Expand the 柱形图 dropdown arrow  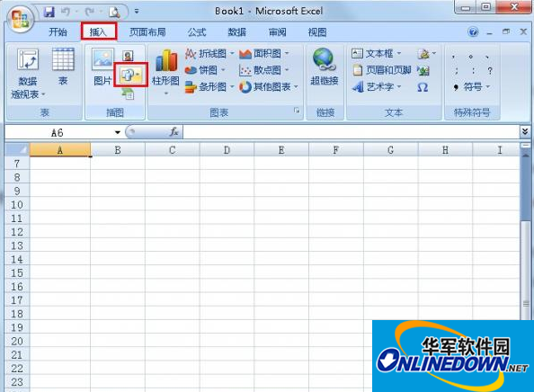coord(165,93)
